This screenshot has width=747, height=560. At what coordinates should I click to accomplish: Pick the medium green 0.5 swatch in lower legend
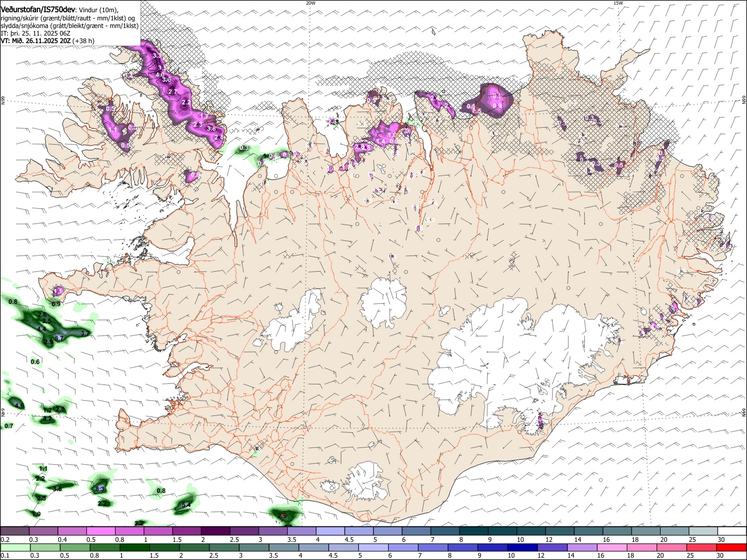75,547
